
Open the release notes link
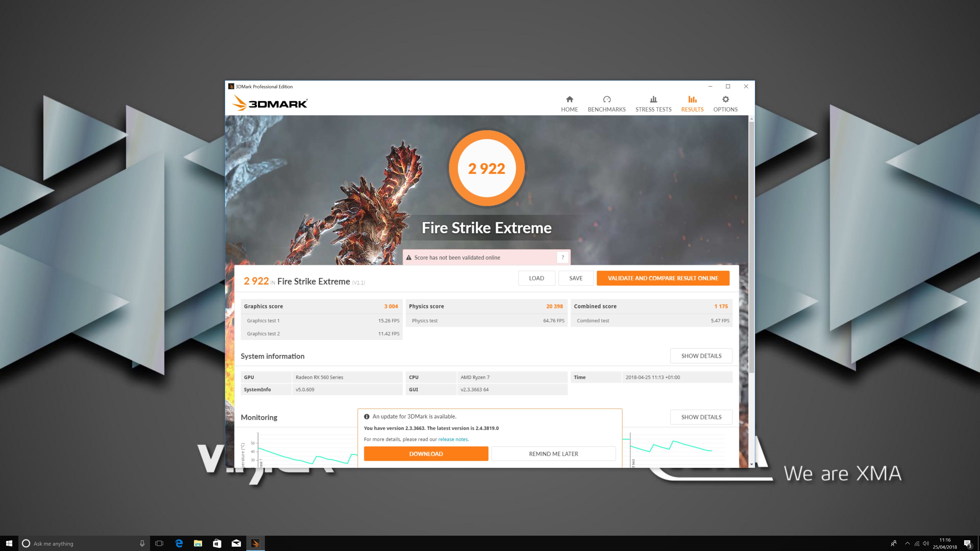[x=453, y=439]
